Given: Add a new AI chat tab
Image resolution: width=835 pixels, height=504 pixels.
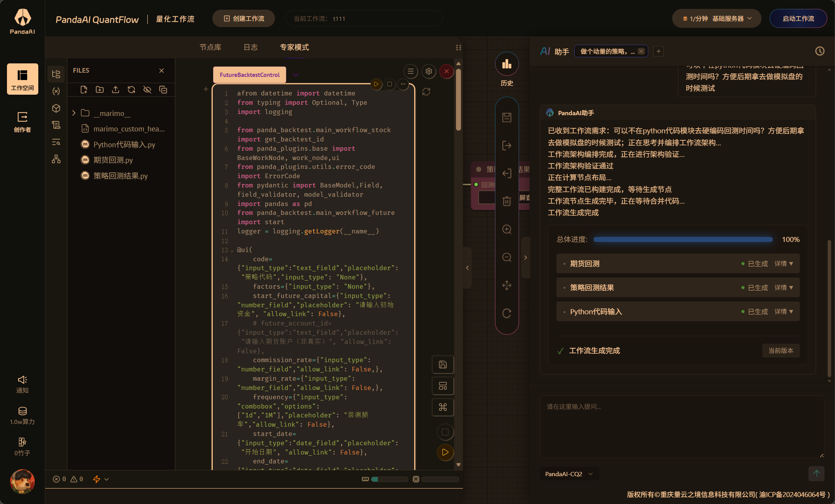Looking at the screenshot, I should pos(658,51).
